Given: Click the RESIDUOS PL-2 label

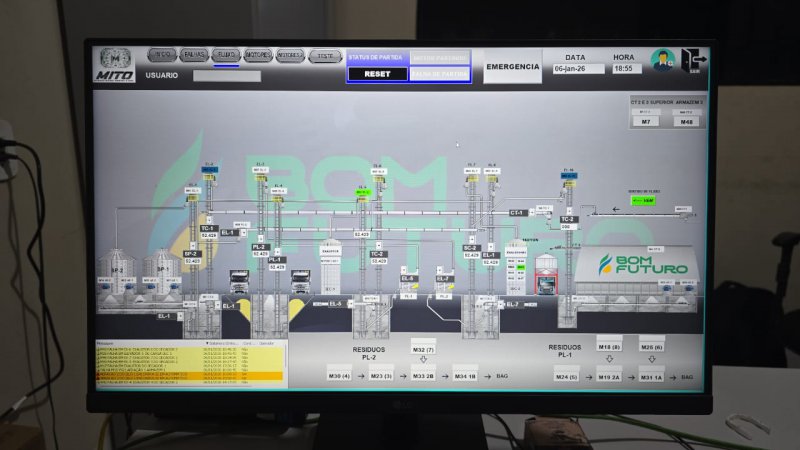Looking at the screenshot, I should pyautogui.click(x=368, y=354).
